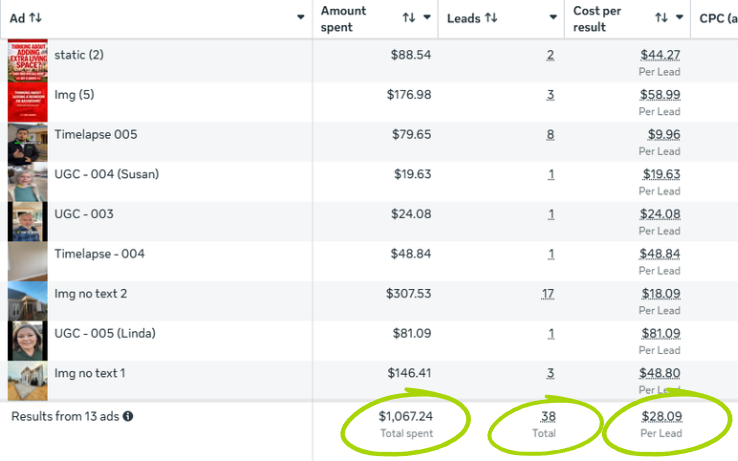Click the $88.54 amount spent cell
Viewport: 738px width, 461px height.
tap(410, 55)
